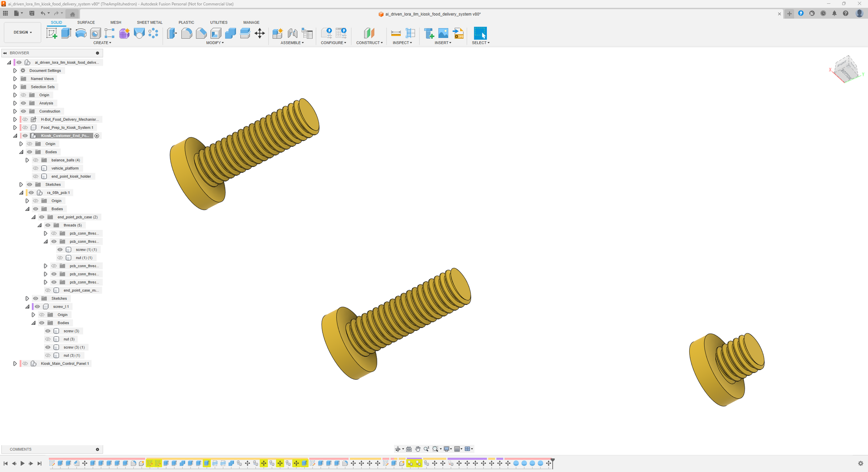Activate the Move/Copy tool icon
The width and height of the screenshot is (868, 472).
click(260, 33)
